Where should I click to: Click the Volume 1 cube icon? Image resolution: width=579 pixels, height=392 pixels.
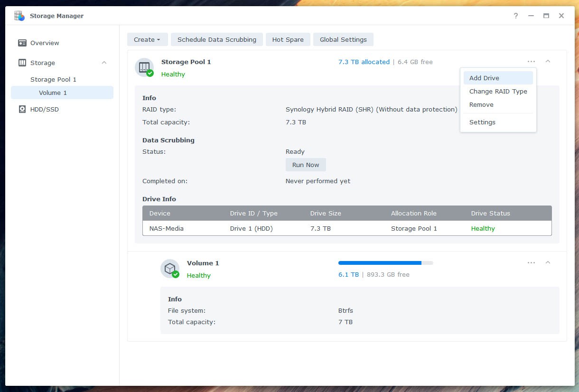(x=170, y=269)
